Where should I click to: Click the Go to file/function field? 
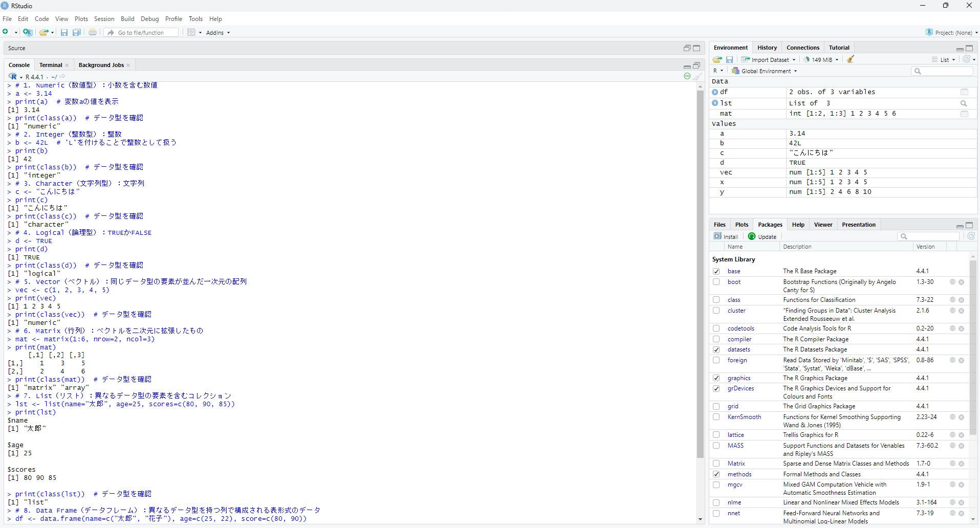[141, 32]
